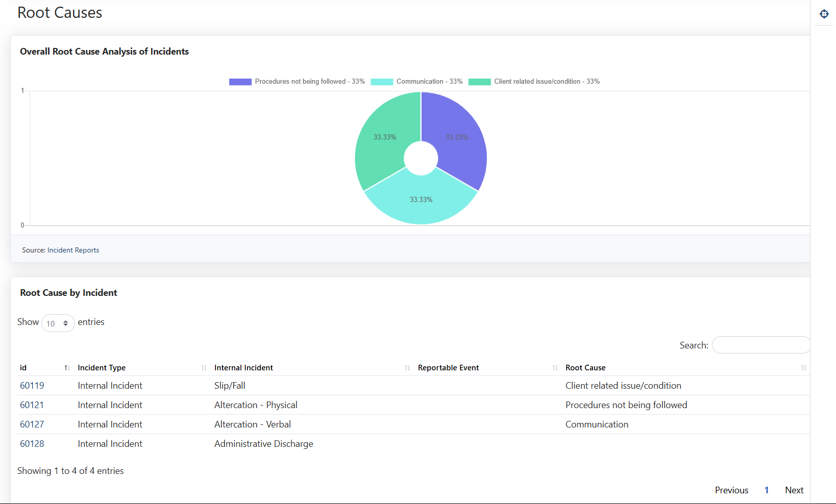Sort table by id column arrows
836x504 pixels.
(x=67, y=368)
